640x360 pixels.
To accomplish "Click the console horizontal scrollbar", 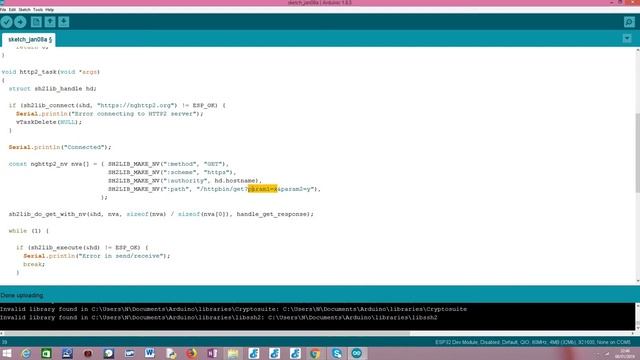I will pos(207,333).
